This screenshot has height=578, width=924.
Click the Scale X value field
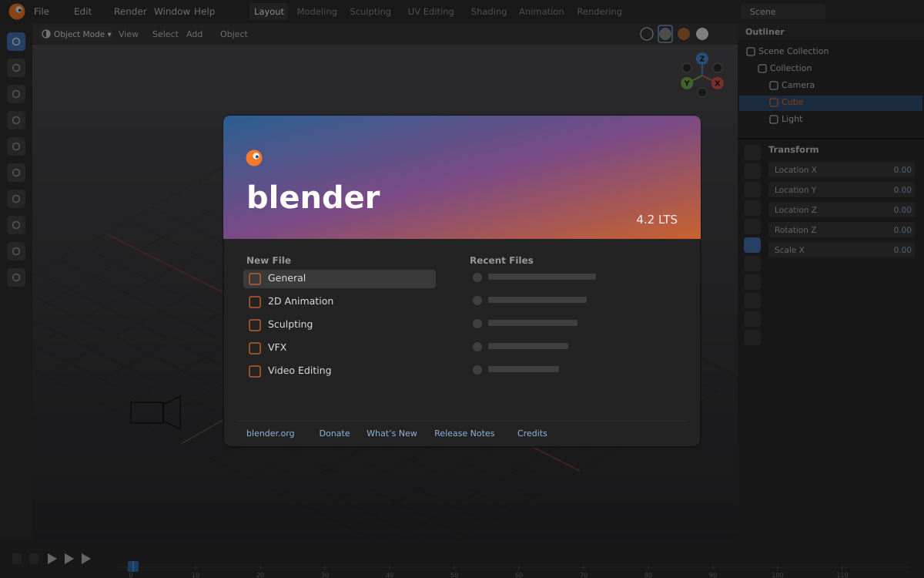click(x=842, y=250)
